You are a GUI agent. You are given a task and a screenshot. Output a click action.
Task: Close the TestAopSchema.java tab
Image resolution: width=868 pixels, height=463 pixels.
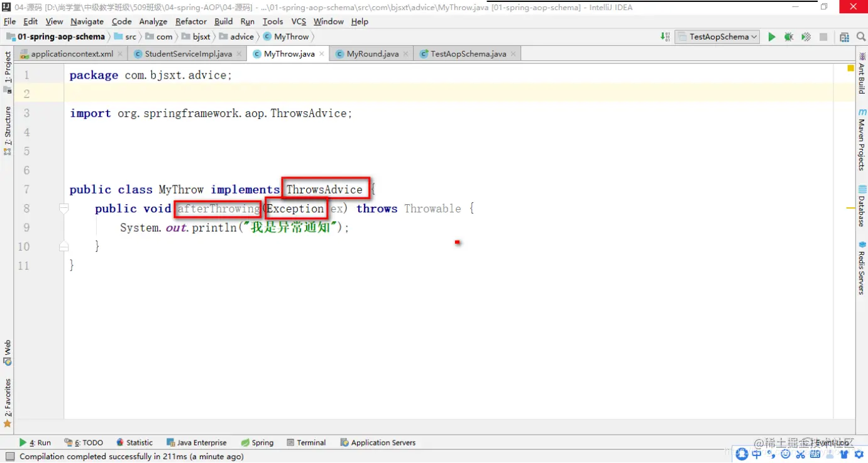click(514, 54)
